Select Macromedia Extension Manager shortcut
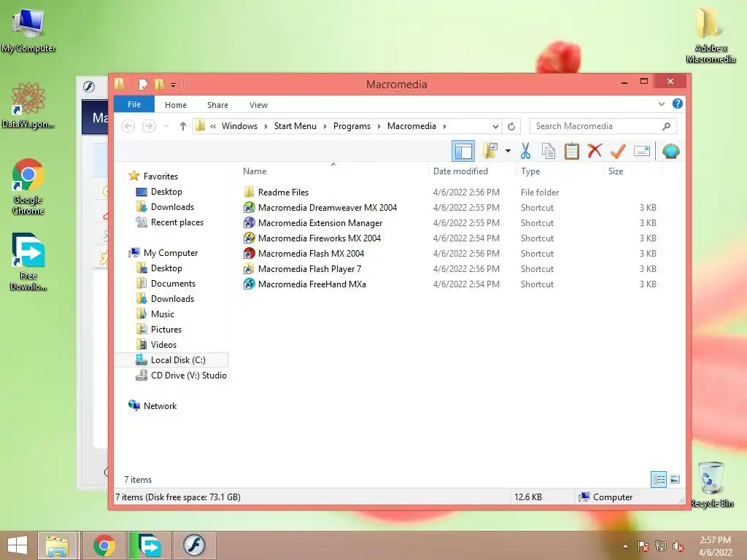Viewport: 747px width, 560px height. click(x=320, y=223)
